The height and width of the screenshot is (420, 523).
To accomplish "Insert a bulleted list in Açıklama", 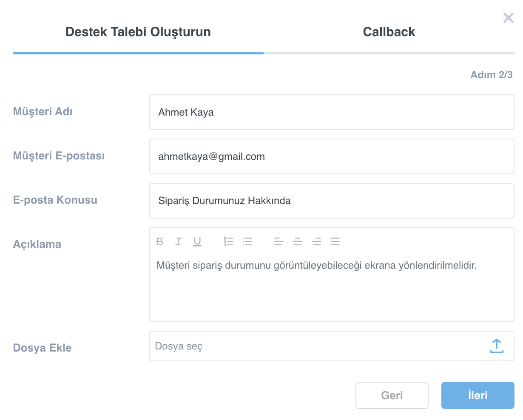I will pos(247,241).
